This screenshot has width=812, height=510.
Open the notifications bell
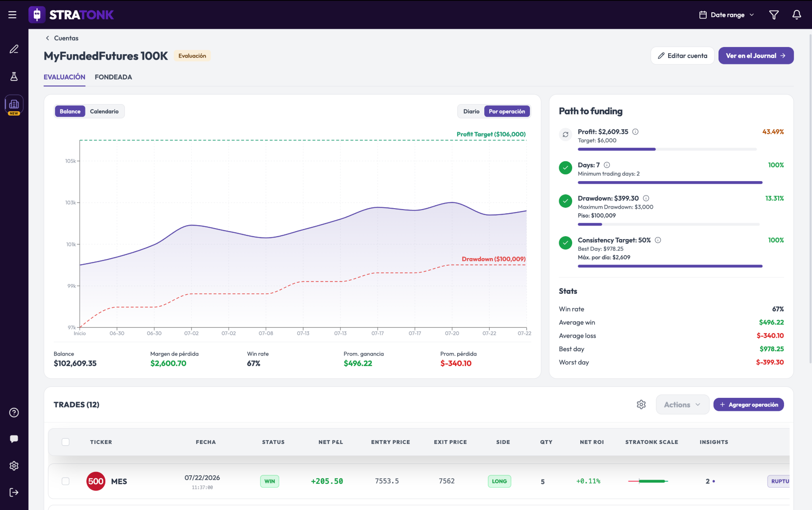(796, 15)
